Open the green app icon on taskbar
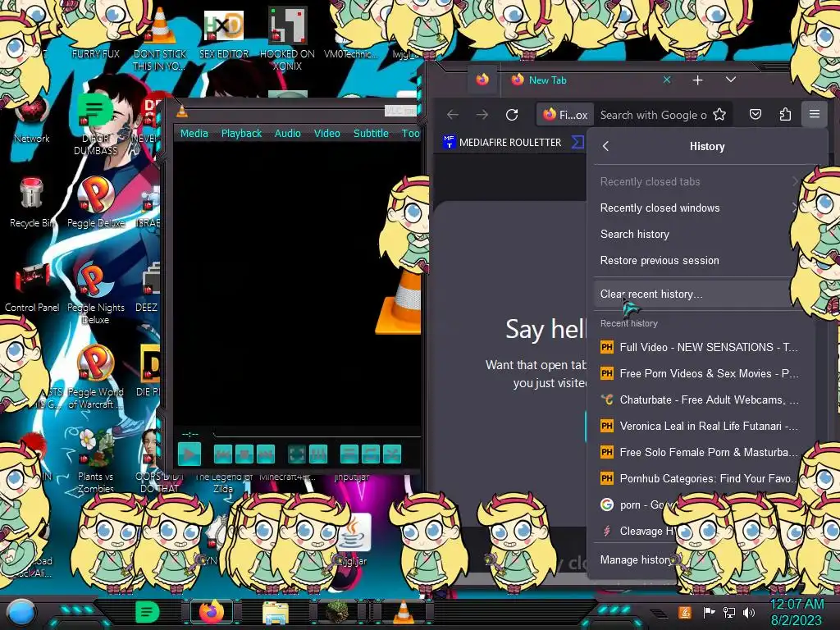This screenshot has height=630, width=840. pyautogui.click(x=148, y=612)
